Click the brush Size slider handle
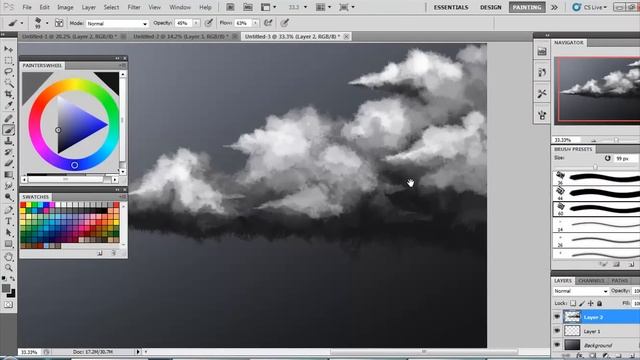640x360 pixels. click(595, 167)
